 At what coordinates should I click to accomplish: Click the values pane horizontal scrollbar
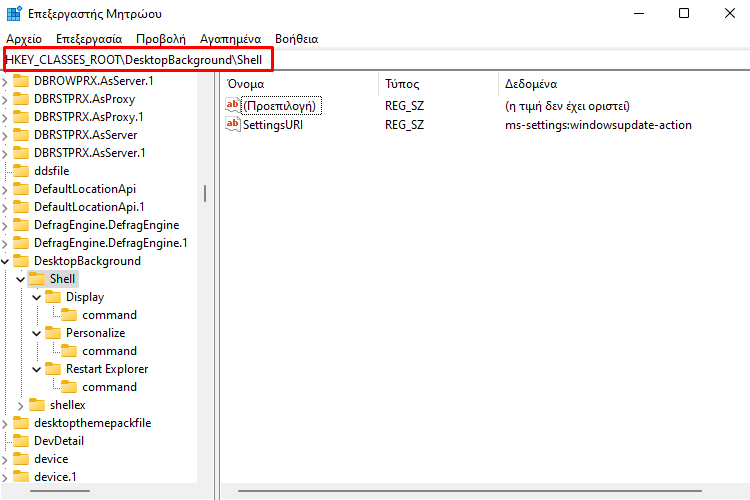pos(470,491)
